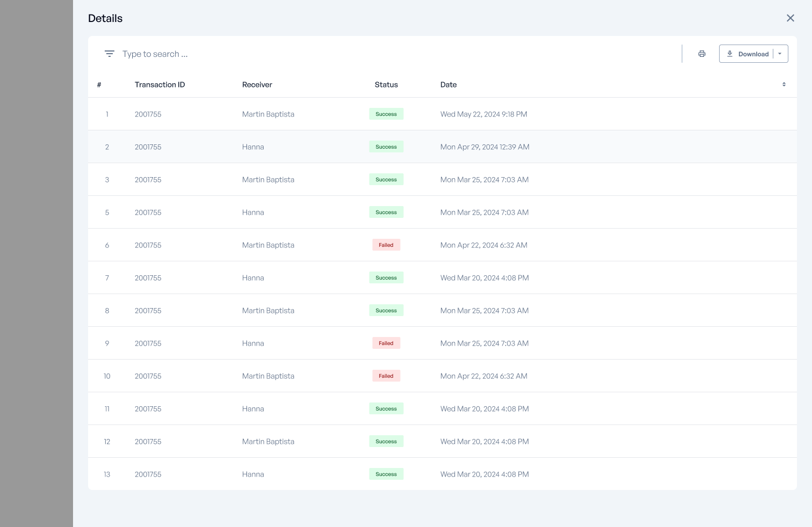
Task: Click the Failed badge in row 9
Action: click(x=386, y=343)
